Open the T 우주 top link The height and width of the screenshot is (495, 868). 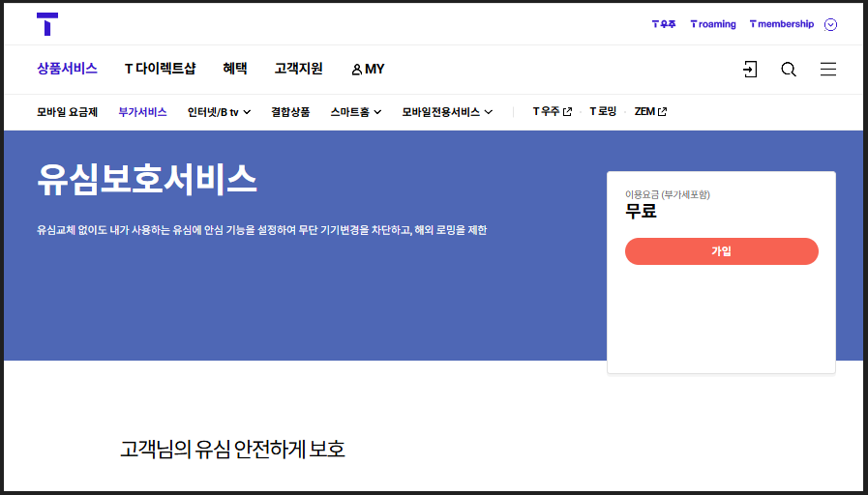664,24
